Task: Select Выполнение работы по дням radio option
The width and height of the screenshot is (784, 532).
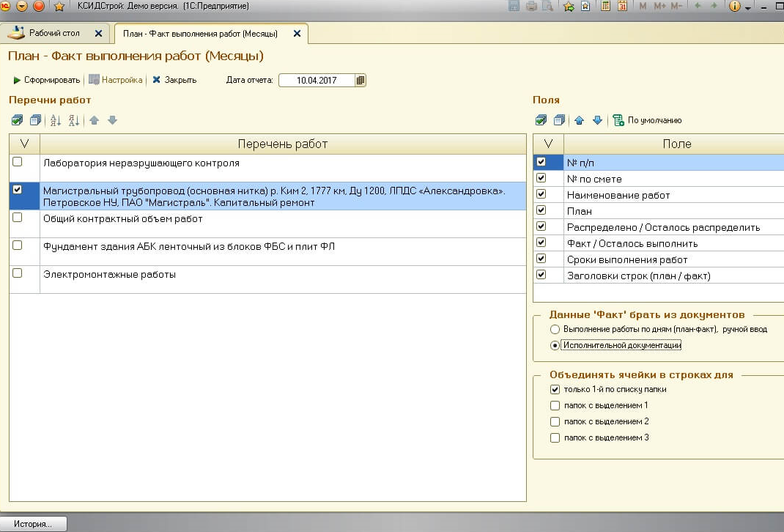Action: point(555,330)
